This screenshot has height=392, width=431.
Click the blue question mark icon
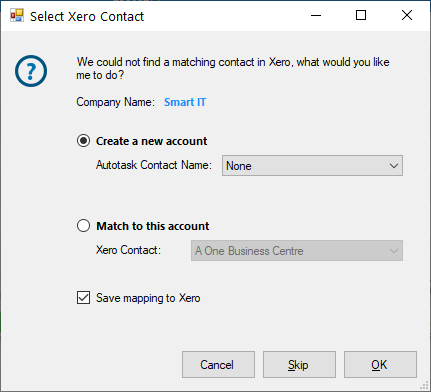pos(31,71)
